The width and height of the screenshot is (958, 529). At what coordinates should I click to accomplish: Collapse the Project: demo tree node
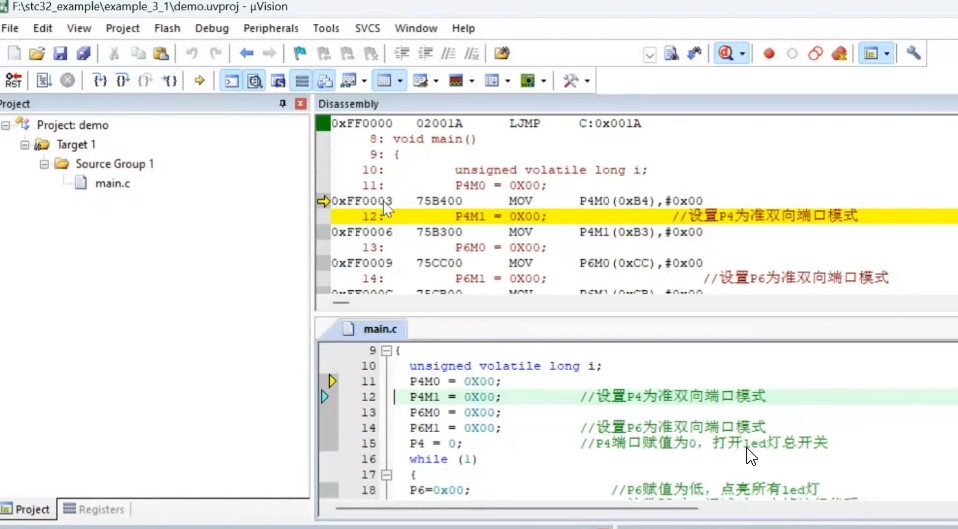click(x=5, y=125)
